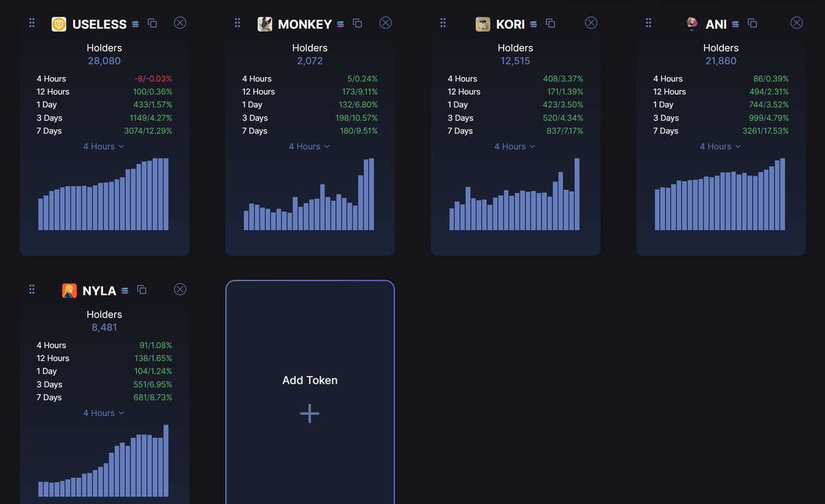Select the 1 Day row on ANI card
825x504 pixels.
tap(720, 105)
